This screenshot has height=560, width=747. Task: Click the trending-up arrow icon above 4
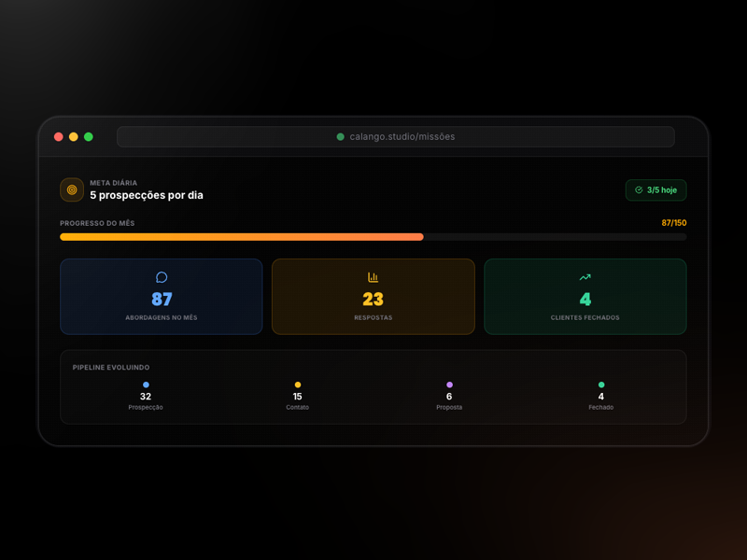tap(585, 277)
